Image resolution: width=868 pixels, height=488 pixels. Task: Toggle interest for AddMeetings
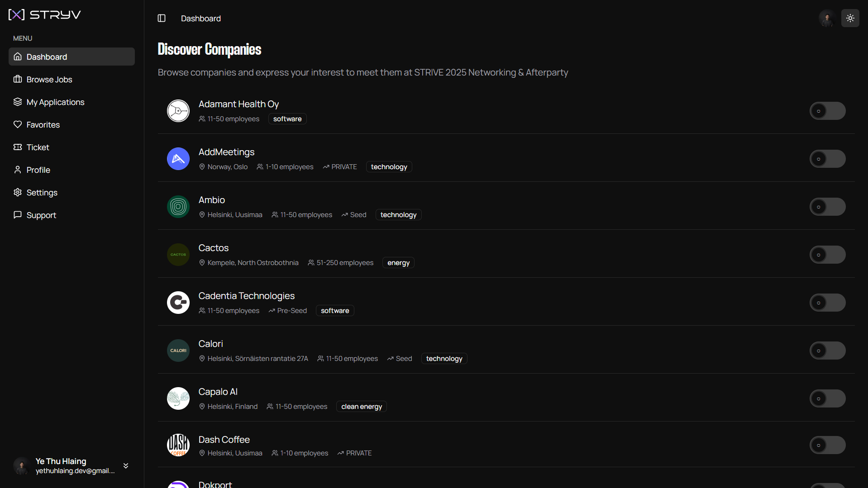tap(827, 159)
